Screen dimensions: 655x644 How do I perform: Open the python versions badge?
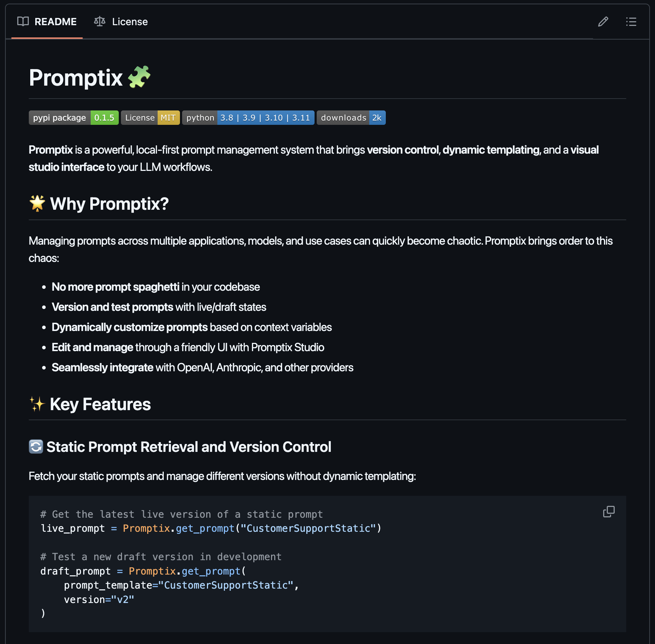point(248,118)
